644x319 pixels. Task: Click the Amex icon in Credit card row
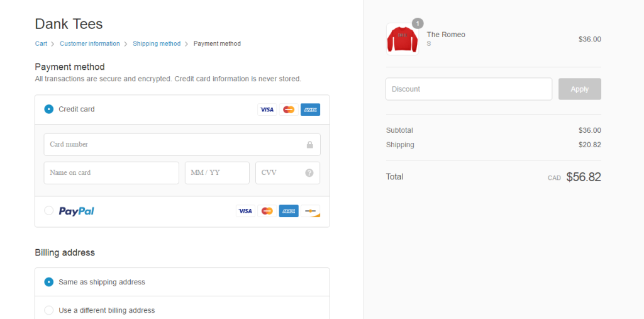pos(311,109)
